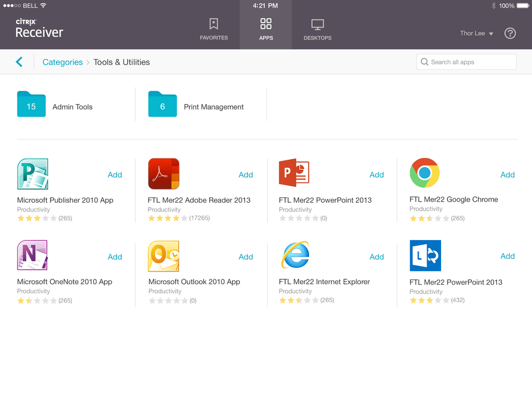Click the FTL Mer22 Internet Explorer icon

(x=294, y=255)
